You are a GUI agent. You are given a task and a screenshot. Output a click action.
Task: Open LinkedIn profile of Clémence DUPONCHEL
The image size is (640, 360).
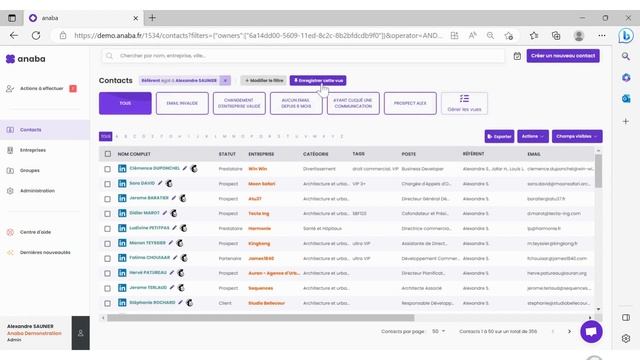(122, 169)
